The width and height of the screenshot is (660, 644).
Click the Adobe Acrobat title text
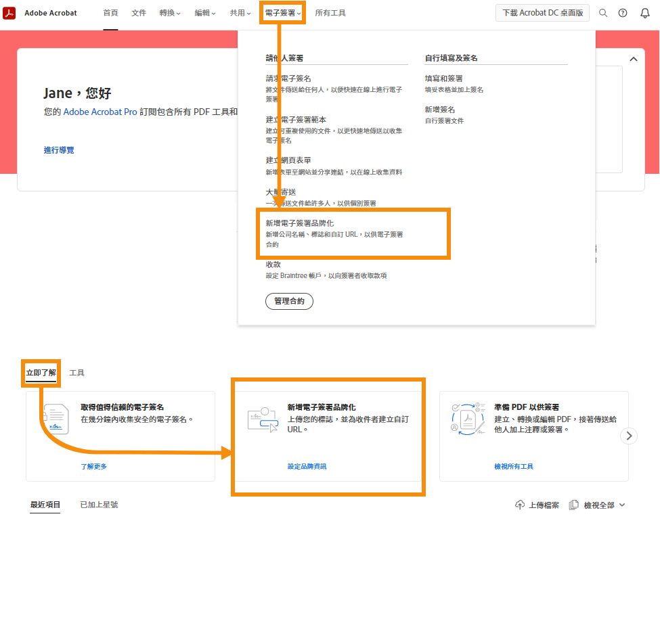[x=51, y=13]
